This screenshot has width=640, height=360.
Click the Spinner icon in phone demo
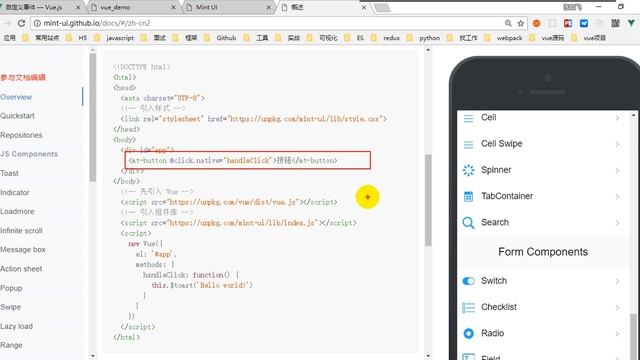coord(469,170)
